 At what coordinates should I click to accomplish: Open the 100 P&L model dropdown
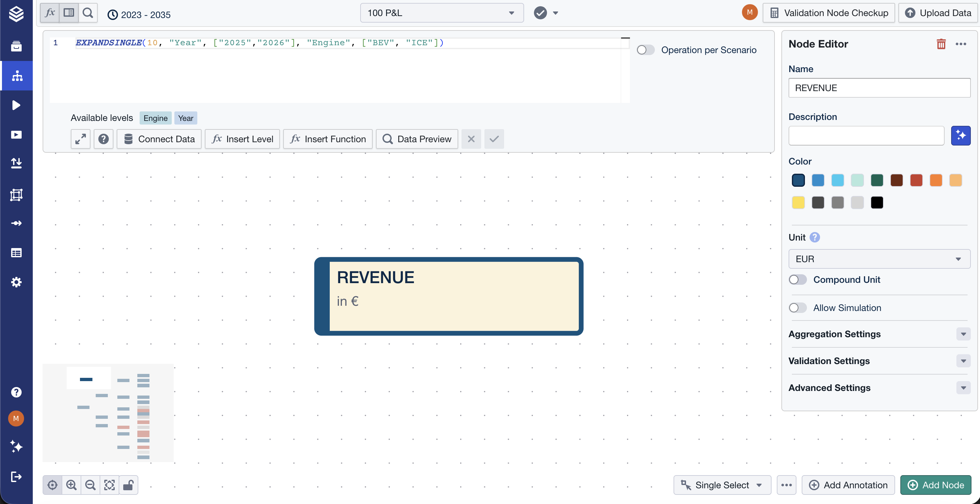pos(441,13)
